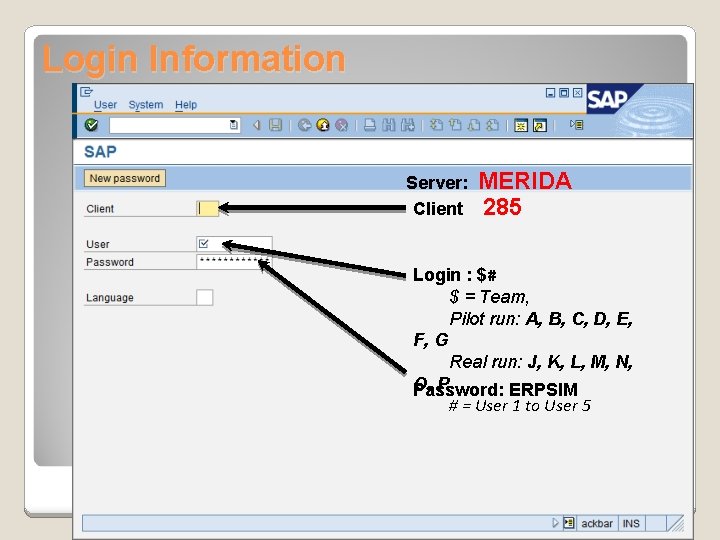The image size is (720, 540).
Task: Click into the Password input field
Action: [234, 262]
